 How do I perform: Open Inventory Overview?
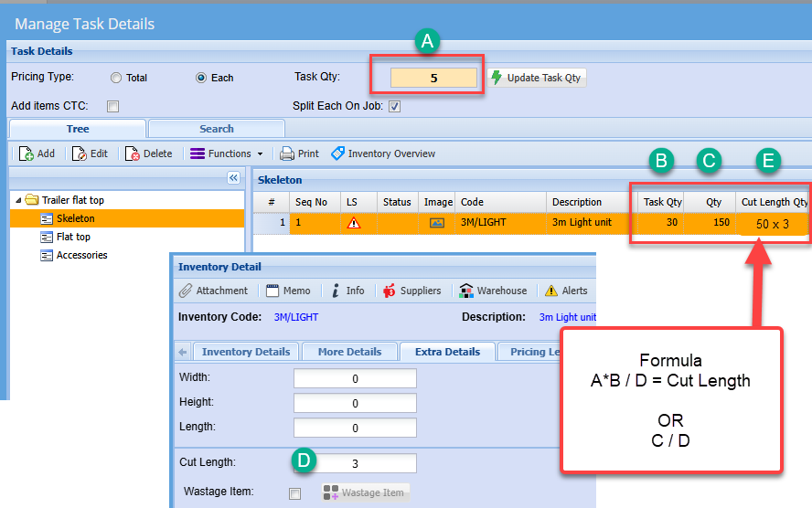click(x=383, y=153)
